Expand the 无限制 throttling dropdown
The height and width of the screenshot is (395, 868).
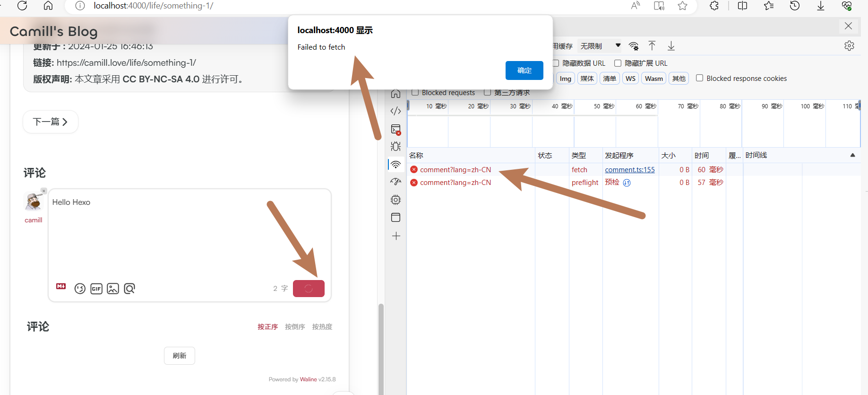coord(618,46)
